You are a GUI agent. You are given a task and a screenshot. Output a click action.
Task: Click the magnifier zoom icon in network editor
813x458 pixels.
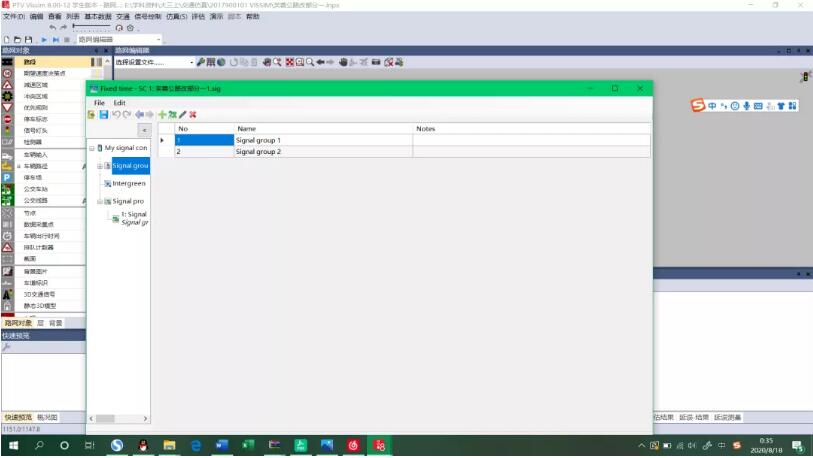pyautogui.click(x=310, y=62)
